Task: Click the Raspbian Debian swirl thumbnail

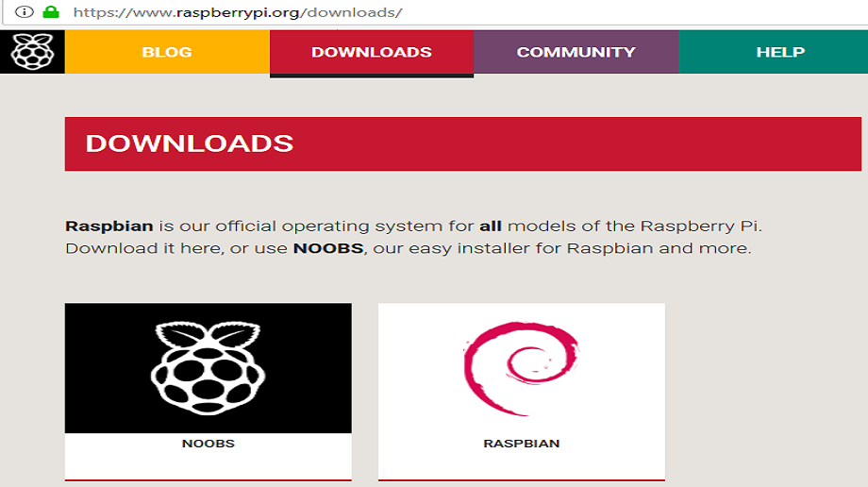Action: tap(522, 368)
